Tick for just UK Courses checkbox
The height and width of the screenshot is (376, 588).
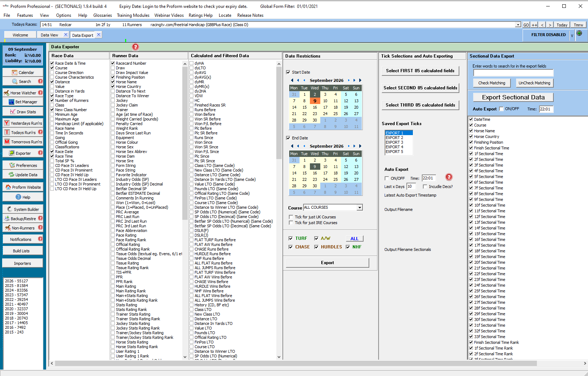pos(291,217)
